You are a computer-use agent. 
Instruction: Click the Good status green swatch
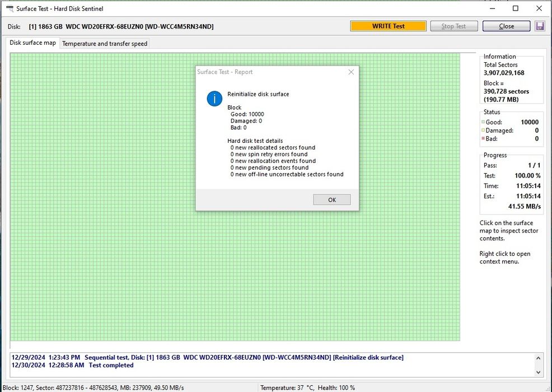click(x=483, y=122)
